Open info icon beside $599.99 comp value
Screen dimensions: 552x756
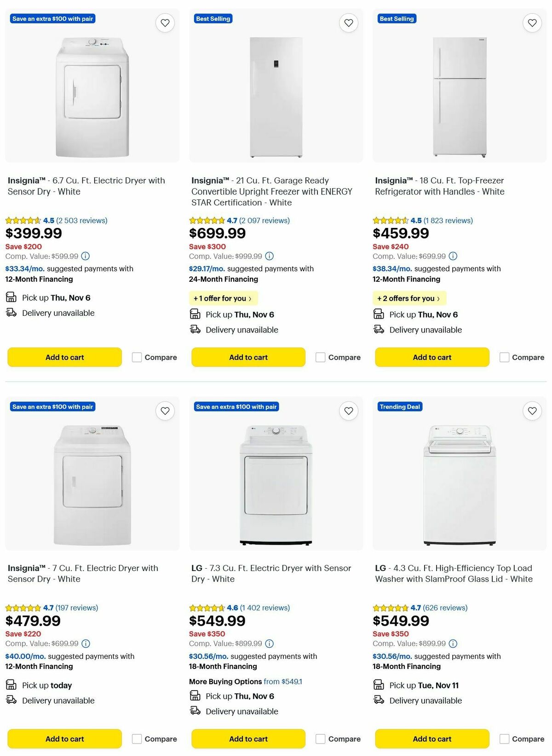coord(86,256)
